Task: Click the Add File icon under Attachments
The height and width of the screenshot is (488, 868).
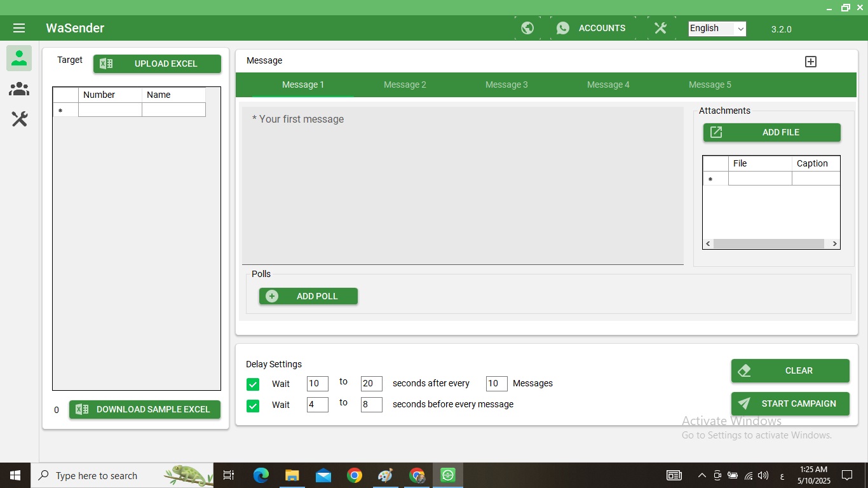Action: point(716,132)
